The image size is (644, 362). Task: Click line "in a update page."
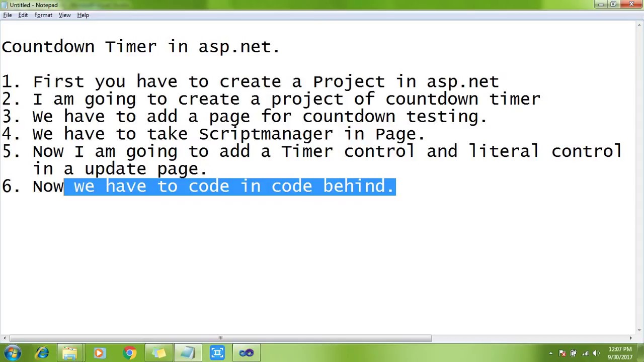point(120,169)
